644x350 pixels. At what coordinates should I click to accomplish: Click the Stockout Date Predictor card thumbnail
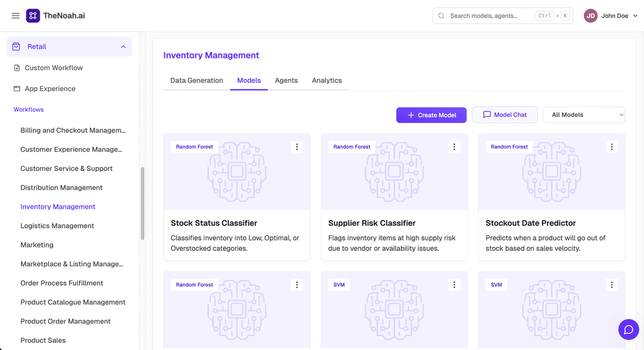point(552,172)
